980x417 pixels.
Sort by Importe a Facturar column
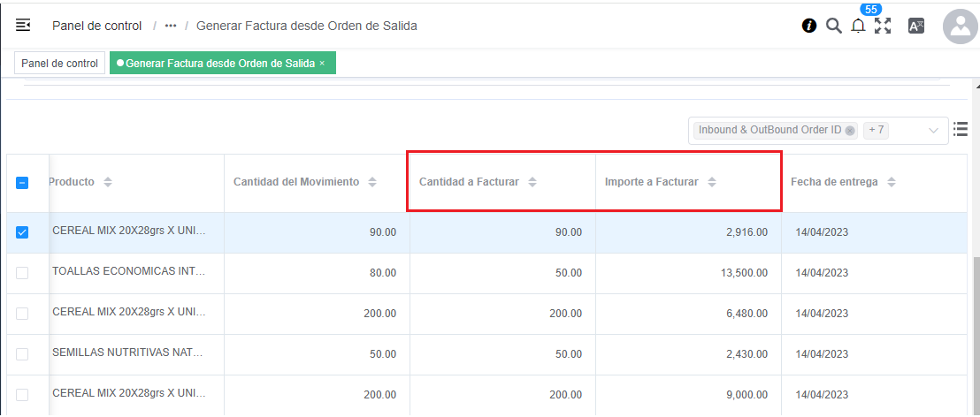point(712,182)
